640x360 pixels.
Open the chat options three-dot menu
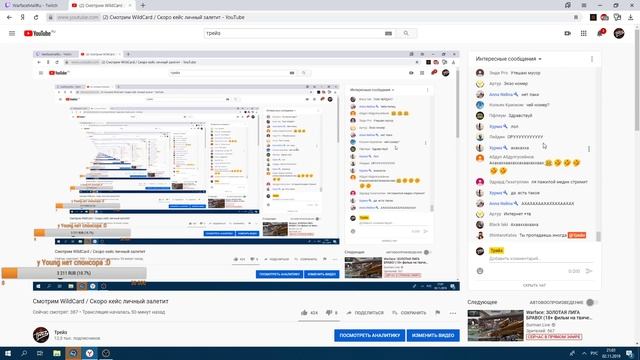click(x=592, y=59)
